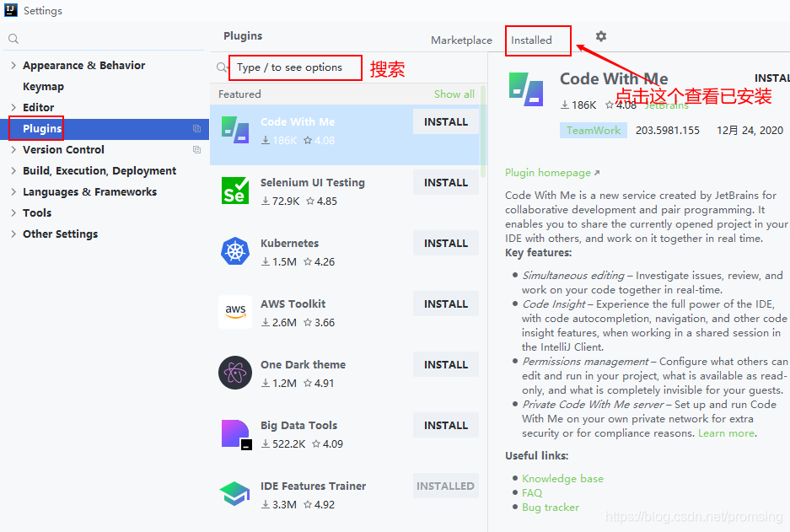This screenshot has width=790, height=532.
Task: Select Big Data Tools plugin title
Action: pyautogui.click(x=298, y=426)
